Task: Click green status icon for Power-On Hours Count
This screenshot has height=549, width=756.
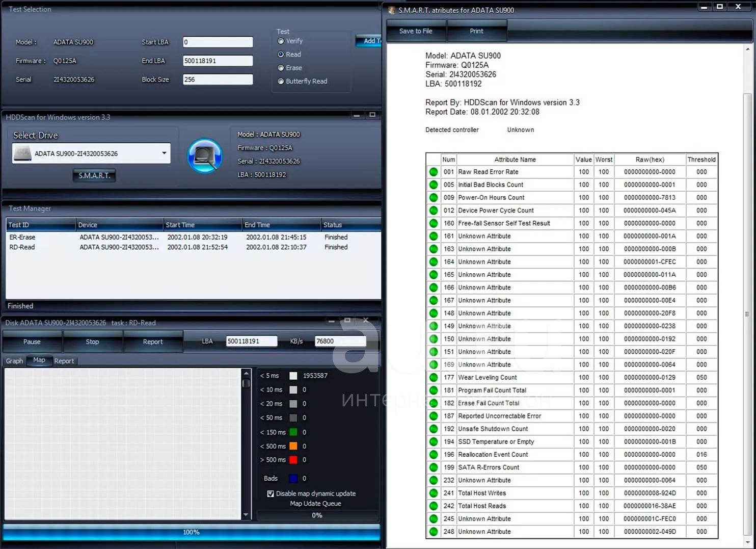Action: (x=434, y=197)
